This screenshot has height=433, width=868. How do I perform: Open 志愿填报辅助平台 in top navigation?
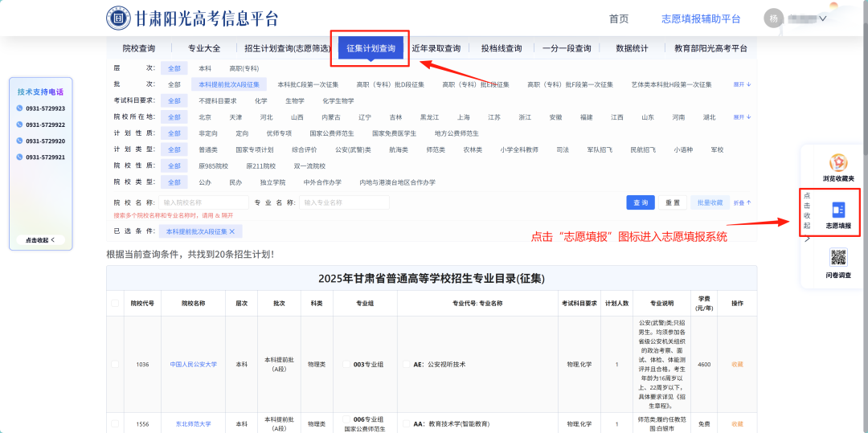(x=701, y=18)
